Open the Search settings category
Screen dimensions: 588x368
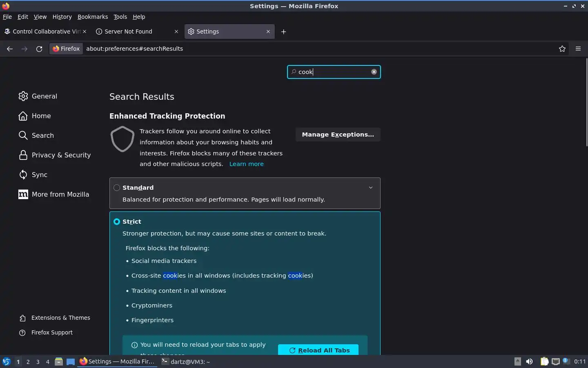point(36,135)
